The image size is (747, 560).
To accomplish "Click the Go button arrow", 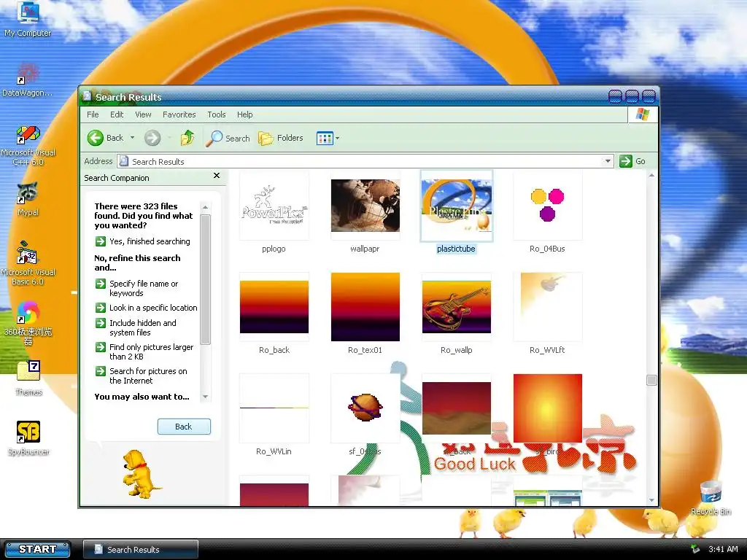I will [x=625, y=161].
